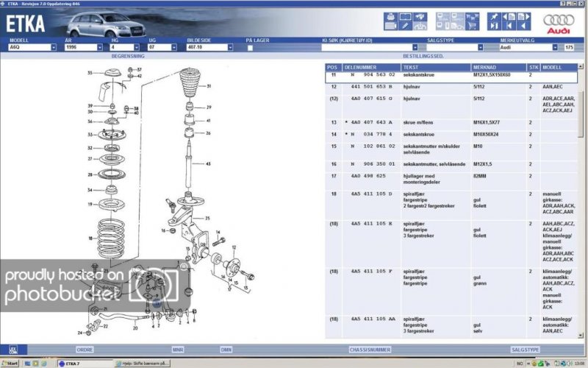Click the printer icon in the toolbar
Viewport: 588px width, 368px height.
pyautogui.click(x=390, y=16)
